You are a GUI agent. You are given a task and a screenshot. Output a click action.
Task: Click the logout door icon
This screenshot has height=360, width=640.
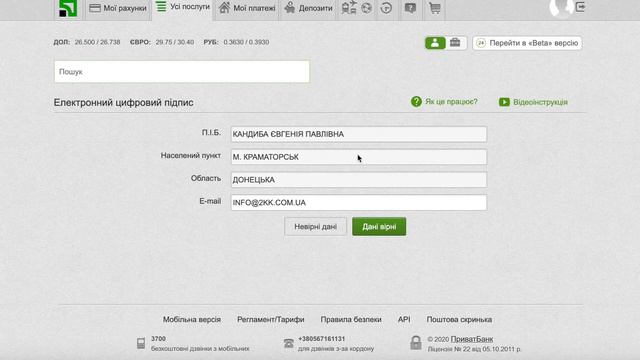580,7
